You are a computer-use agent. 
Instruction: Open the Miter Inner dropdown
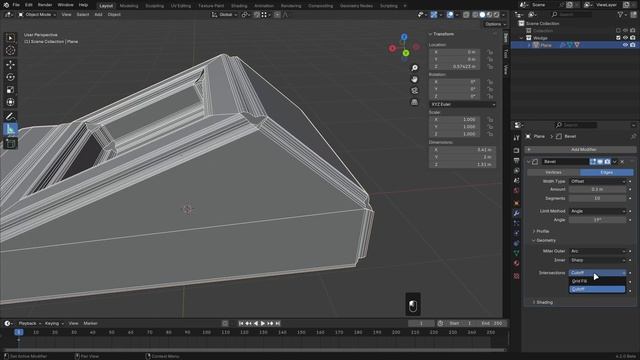pyautogui.click(x=598, y=260)
